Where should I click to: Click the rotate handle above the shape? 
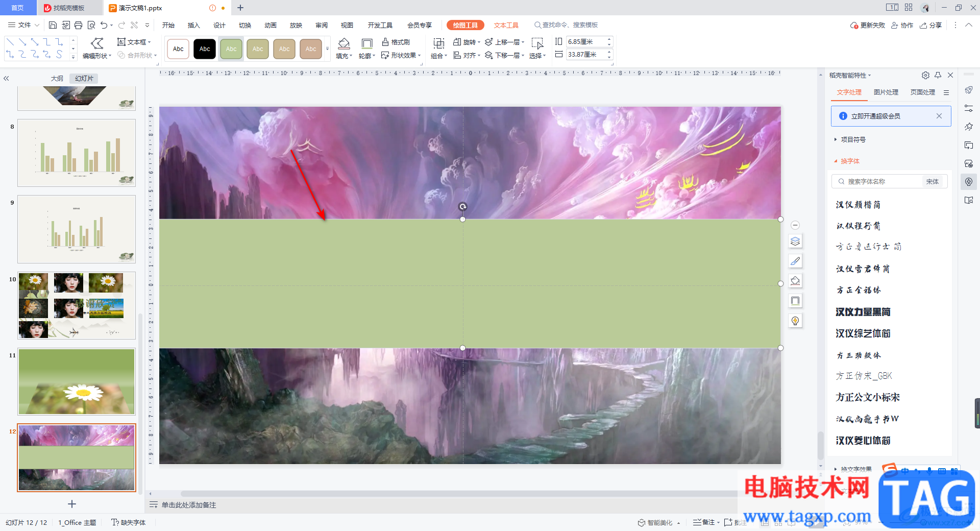462,206
